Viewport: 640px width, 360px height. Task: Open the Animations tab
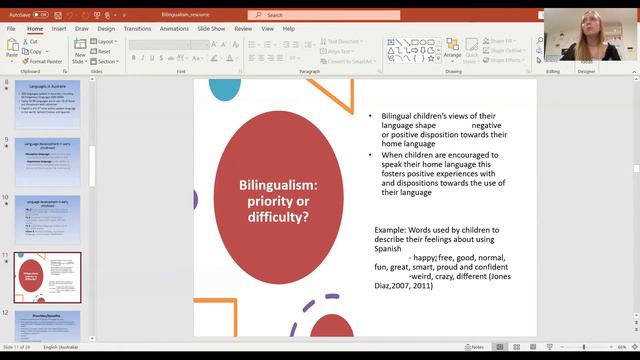pyautogui.click(x=174, y=29)
